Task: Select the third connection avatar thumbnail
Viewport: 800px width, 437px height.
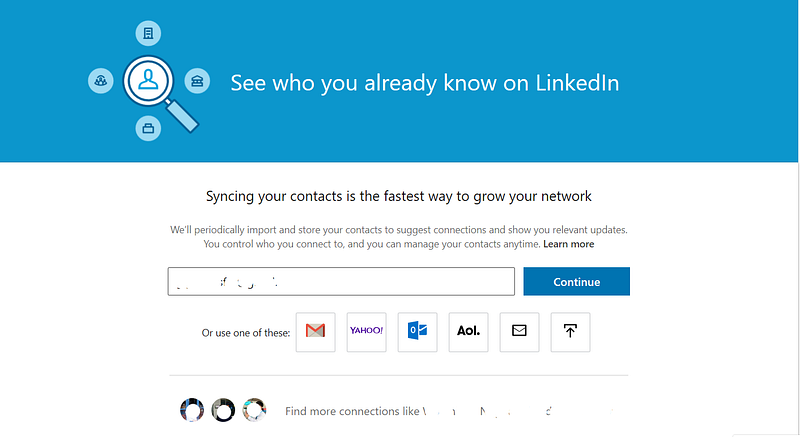Action: (254, 410)
